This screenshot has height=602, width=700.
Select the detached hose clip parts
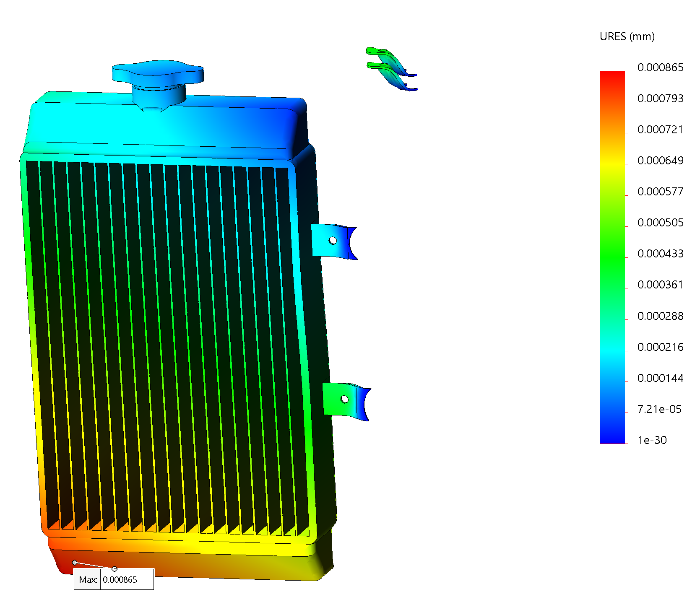point(391,69)
